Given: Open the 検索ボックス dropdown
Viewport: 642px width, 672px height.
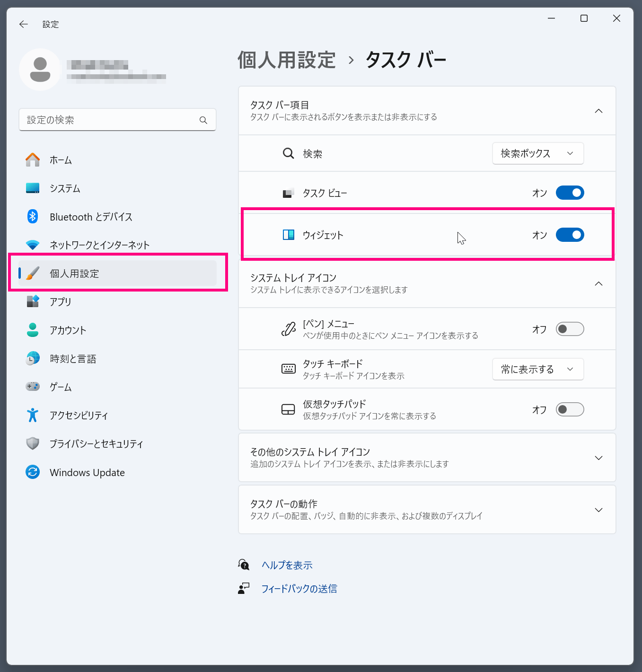Looking at the screenshot, I should (538, 153).
